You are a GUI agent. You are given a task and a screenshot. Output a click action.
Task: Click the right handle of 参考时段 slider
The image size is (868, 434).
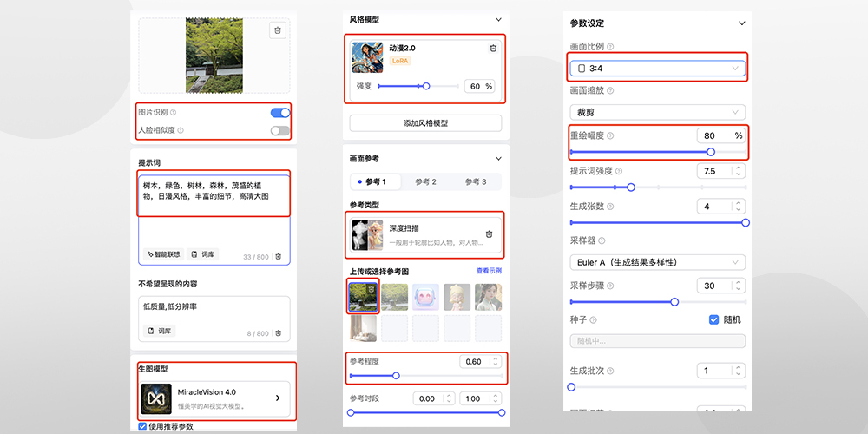click(502, 412)
